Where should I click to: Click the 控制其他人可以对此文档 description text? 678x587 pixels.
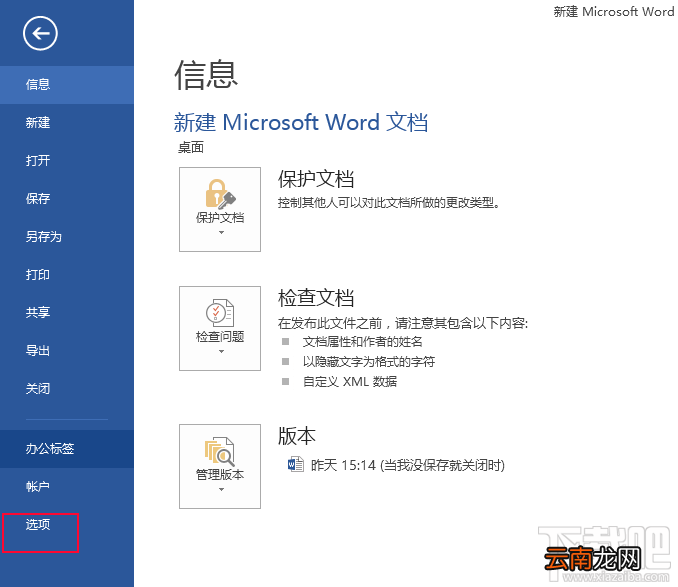389,202
